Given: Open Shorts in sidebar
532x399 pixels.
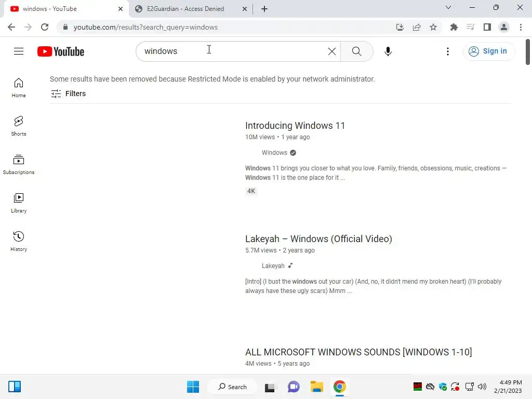Looking at the screenshot, I should 19,126.
